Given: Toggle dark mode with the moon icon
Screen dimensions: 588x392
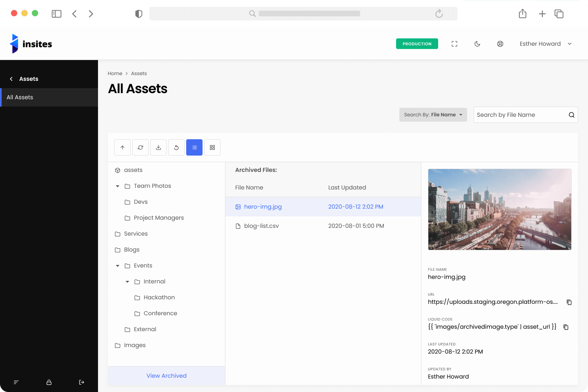Looking at the screenshot, I should 477,44.
